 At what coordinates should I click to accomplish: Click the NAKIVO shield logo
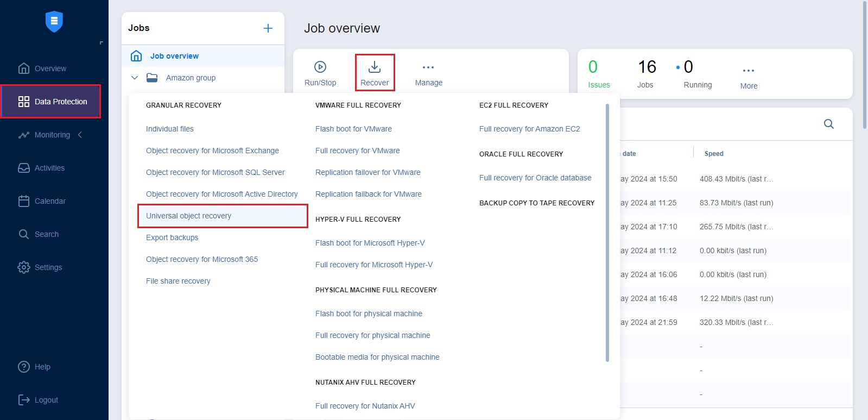(54, 22)
